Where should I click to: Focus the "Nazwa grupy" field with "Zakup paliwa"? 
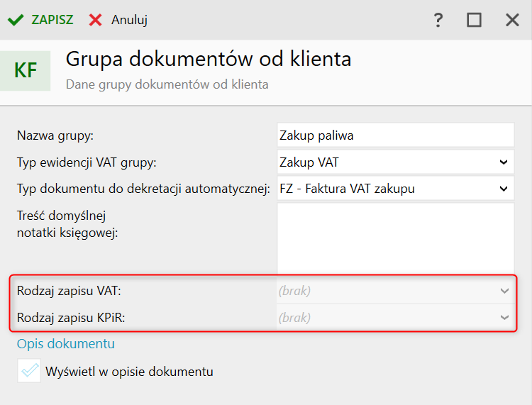click(x=394, y=135)
